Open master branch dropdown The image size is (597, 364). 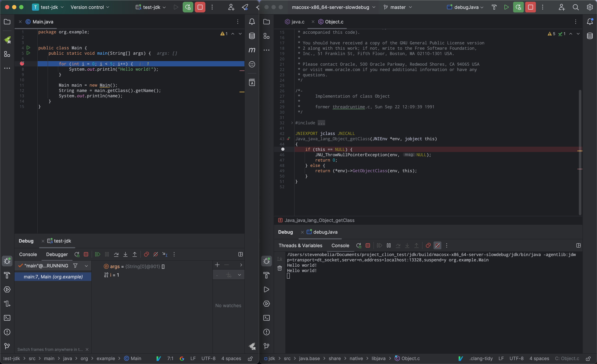click(x=398, y=7)
